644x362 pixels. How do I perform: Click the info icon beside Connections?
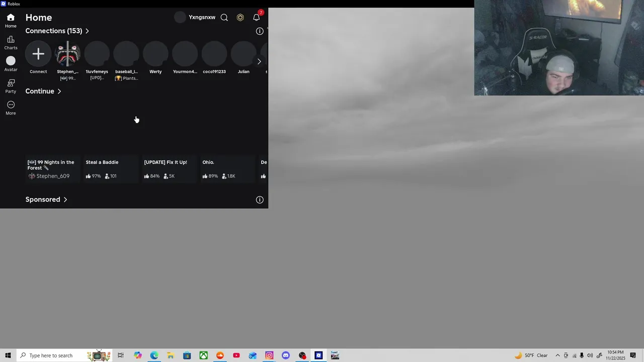coord(260,31)
